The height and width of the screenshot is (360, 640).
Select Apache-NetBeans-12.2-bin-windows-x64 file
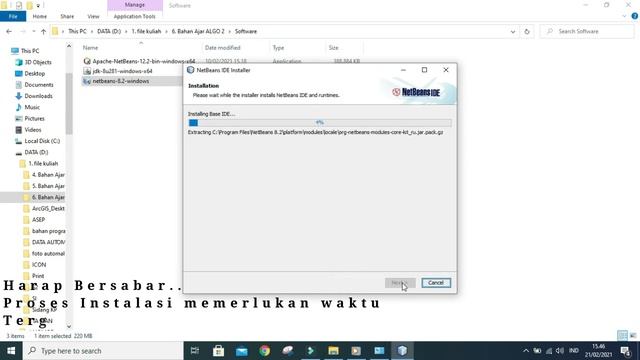click(139, 61)
